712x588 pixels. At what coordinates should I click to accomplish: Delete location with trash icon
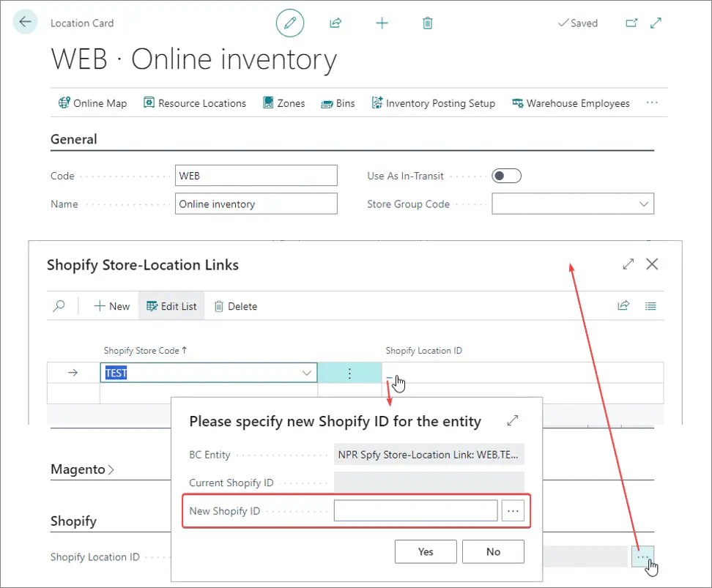coord(427,23)
